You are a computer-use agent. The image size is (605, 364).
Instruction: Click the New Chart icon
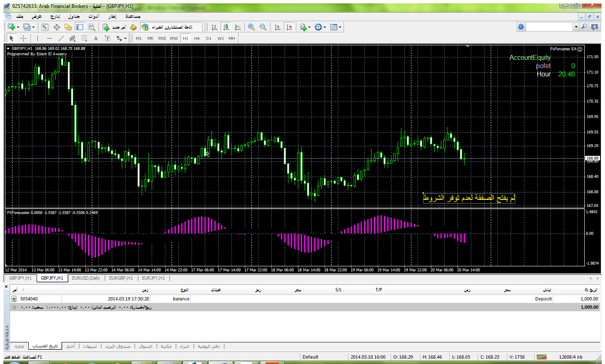point(11,27)
